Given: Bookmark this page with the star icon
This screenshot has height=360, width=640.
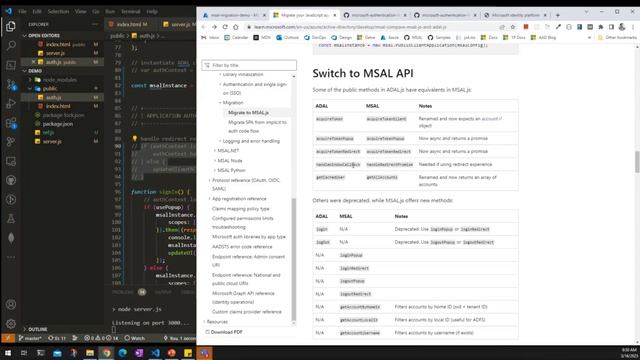Looking at the screenshot, I should [513, 27].
